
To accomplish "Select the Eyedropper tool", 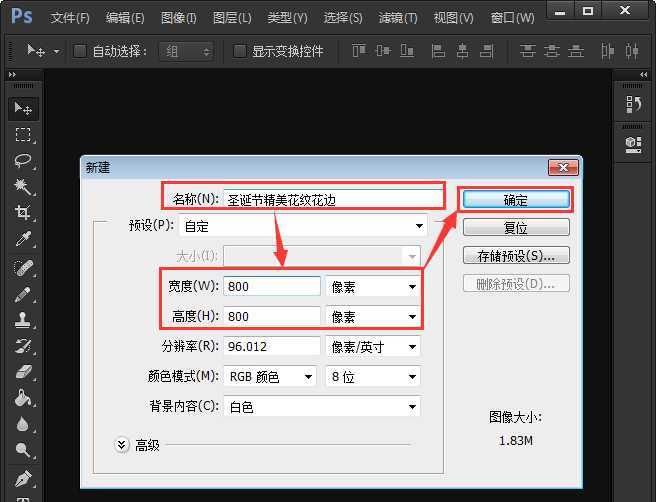I will [x=22, y=239].
